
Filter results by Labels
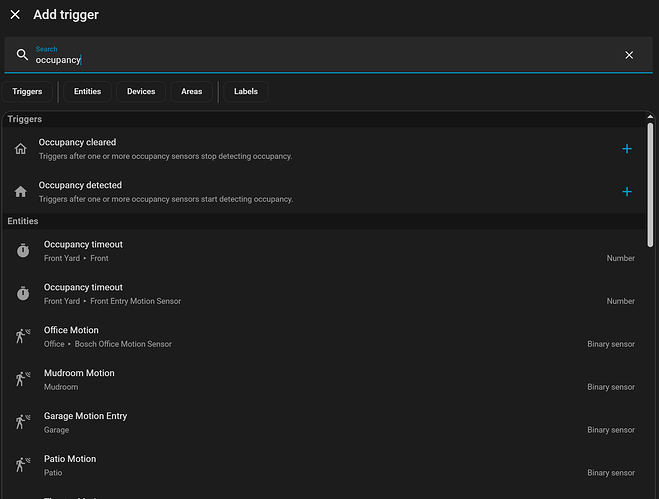(245, 92)
